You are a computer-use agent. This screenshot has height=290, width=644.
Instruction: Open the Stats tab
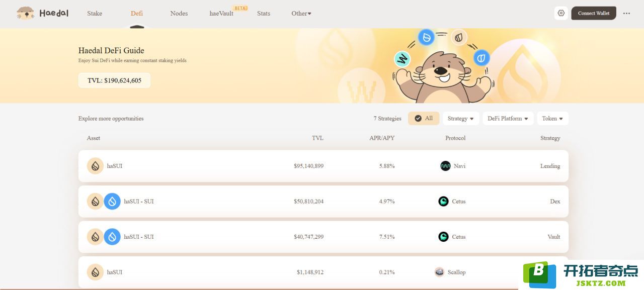(x=264, y=14)
